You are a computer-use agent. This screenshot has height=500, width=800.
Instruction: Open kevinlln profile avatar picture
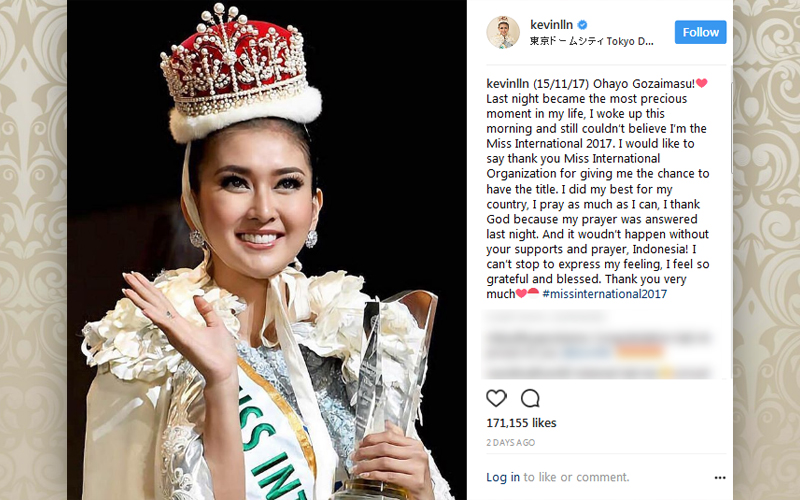pos(503,32)
